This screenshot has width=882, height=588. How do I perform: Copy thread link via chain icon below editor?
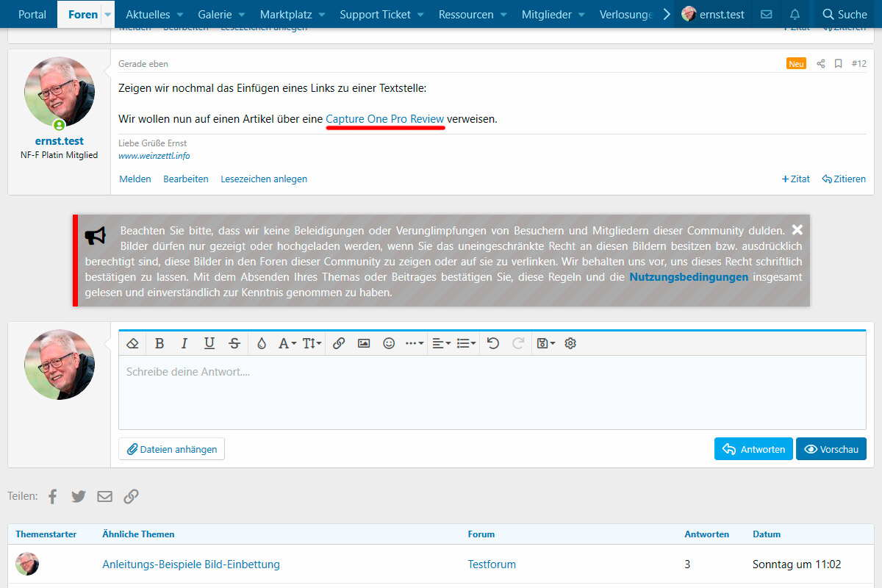click(131, 497)
